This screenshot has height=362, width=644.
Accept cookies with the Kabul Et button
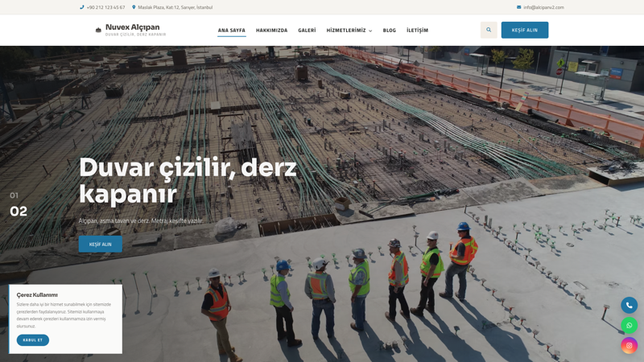point(33,340)
